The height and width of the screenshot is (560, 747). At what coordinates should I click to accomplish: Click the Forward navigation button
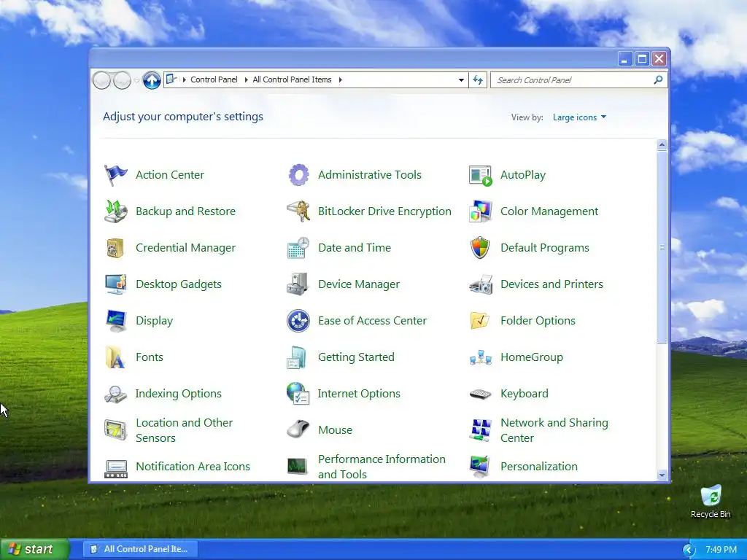pyautogui.click(x=122, y=80)
